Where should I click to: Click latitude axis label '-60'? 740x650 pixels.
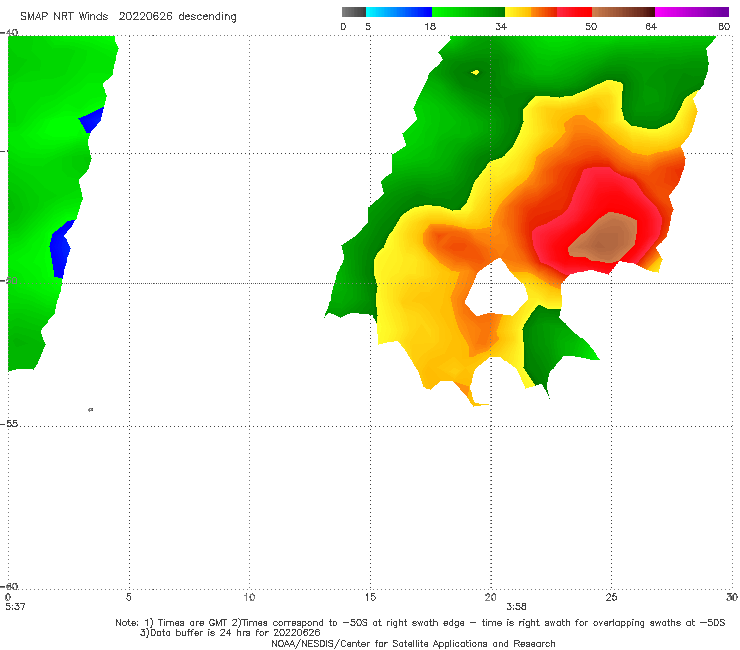tap(10, 586)
